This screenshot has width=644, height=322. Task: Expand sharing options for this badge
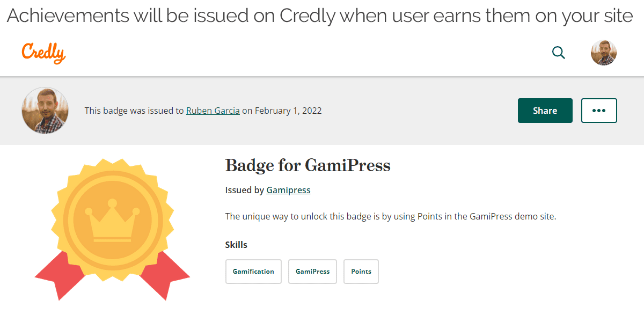pos(545,111)
